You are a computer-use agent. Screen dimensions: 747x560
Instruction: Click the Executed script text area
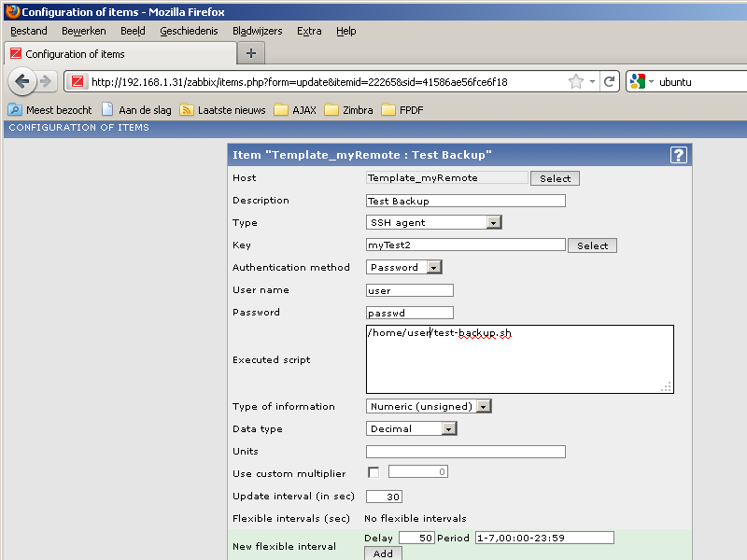[x=519, y=359]
